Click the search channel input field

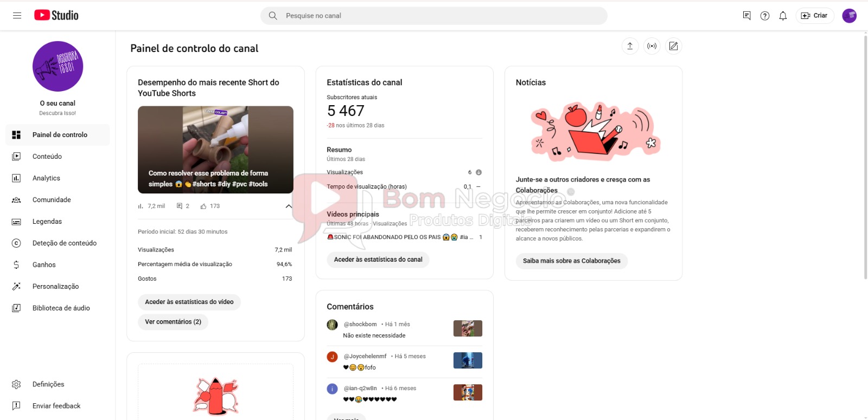[x=434, y=16]
